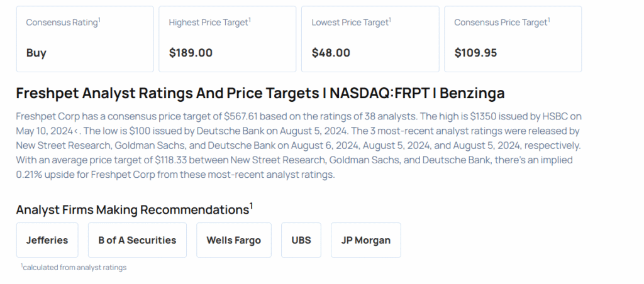
Task: Click the Lowest Price Target label
Action: click(x=351, y=23)
